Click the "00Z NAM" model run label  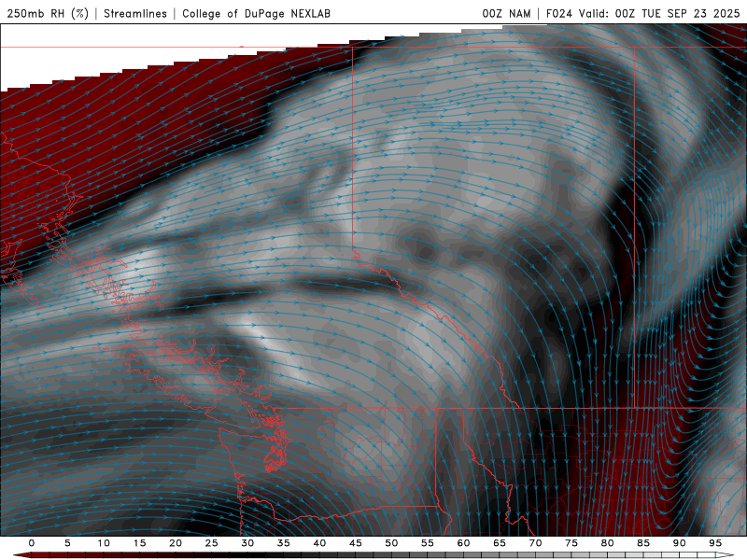coord(506,13)
